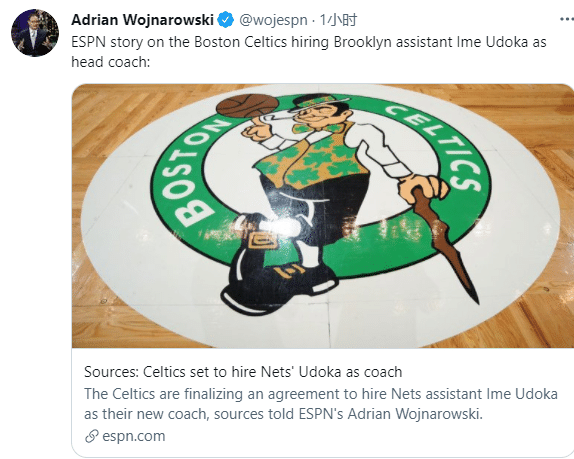
Task: Open the Celtics court logo preview image
Action: click(323, 216)
